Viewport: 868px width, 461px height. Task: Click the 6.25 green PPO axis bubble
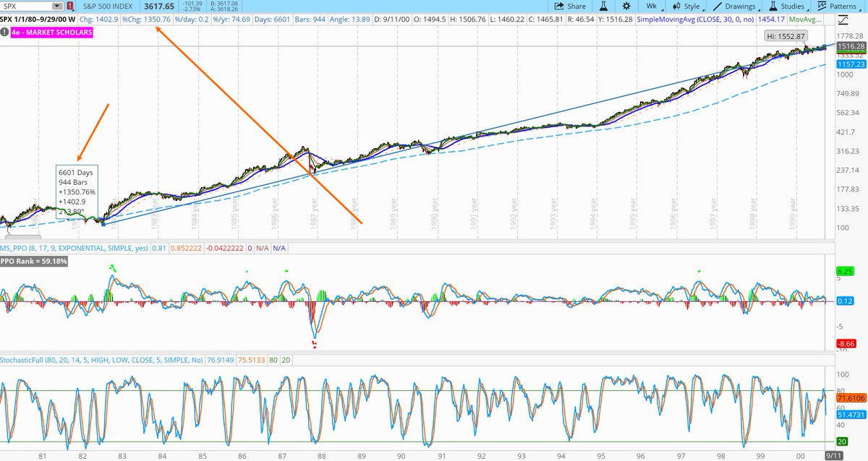pos(846,272)
